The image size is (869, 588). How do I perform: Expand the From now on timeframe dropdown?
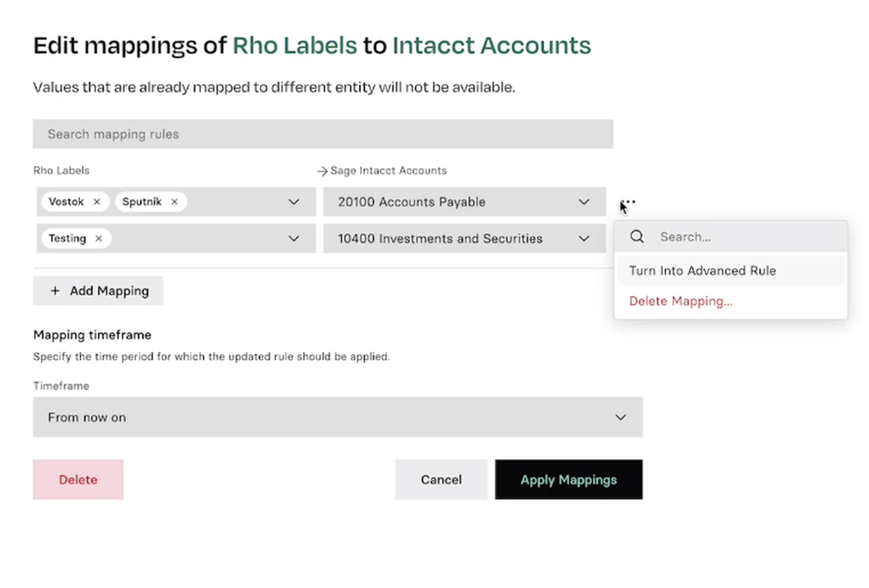click(338, 417)
